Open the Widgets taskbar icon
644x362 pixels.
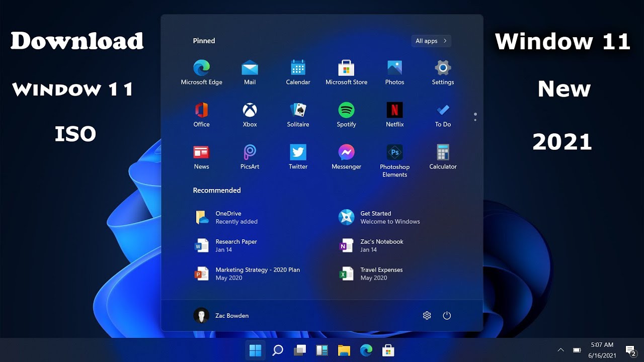[322, 350]
